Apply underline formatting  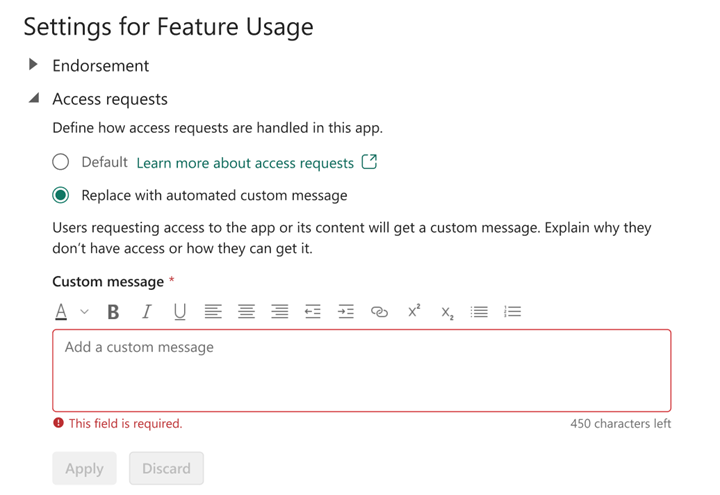click(x=180, y=312)
